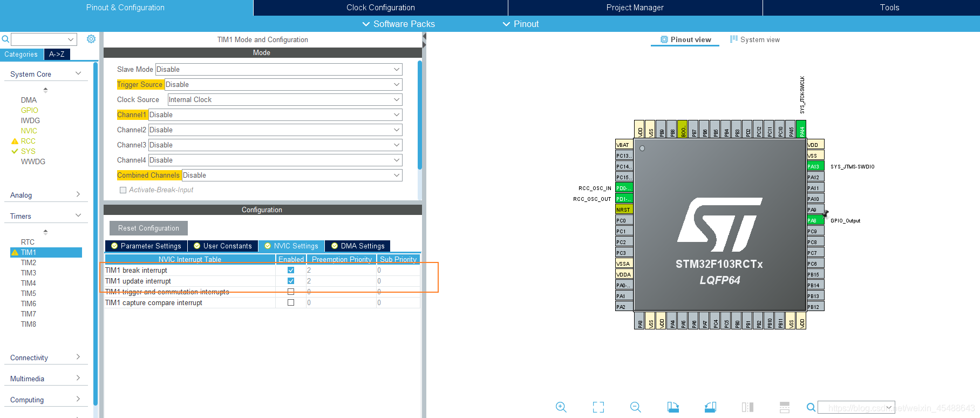Switch to the System view
The height and width of the screenshot is (418, 980).
(x=754, y=39)
